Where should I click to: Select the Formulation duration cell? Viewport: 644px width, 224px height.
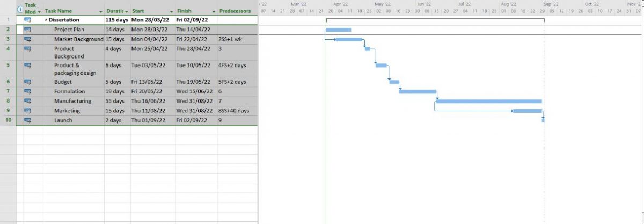click(117, 91)
